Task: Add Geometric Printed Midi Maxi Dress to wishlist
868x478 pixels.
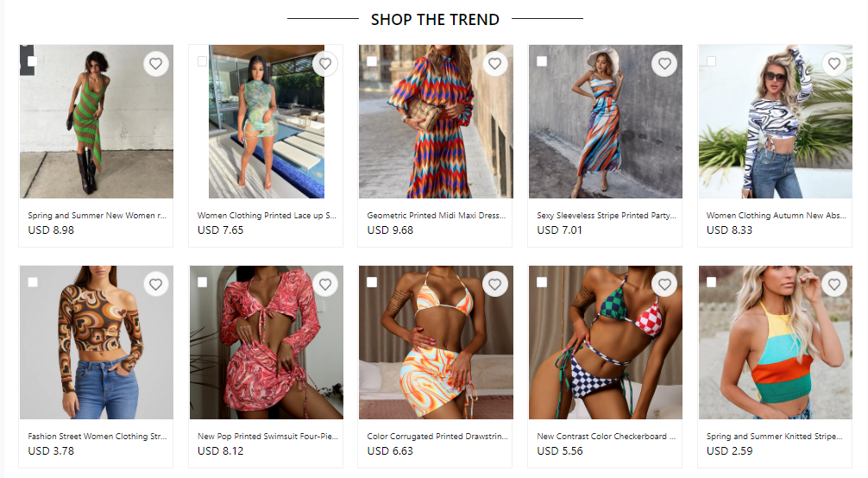Action: 494,64
